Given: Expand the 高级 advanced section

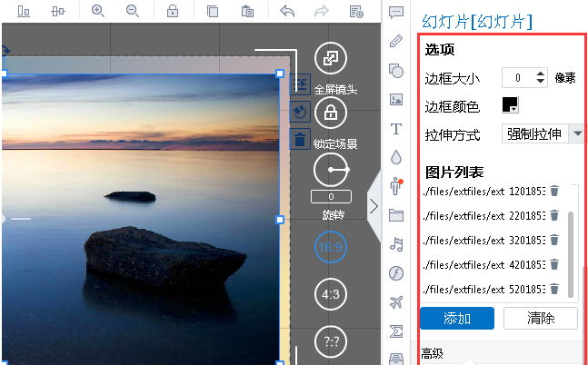Looking at the screenshot, I should click(x=432, y=353).
